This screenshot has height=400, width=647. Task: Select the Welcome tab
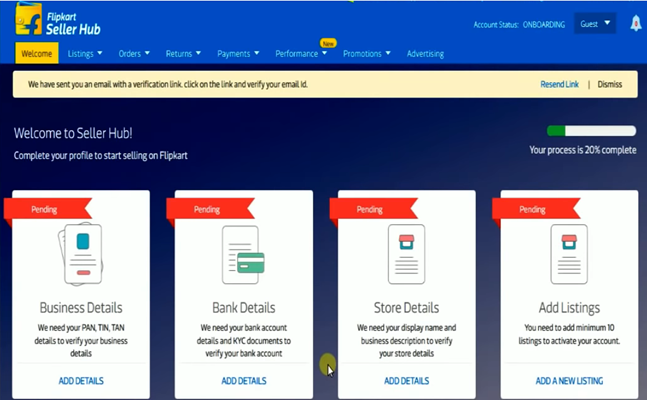pyautogui.click(x=37, y=53)
